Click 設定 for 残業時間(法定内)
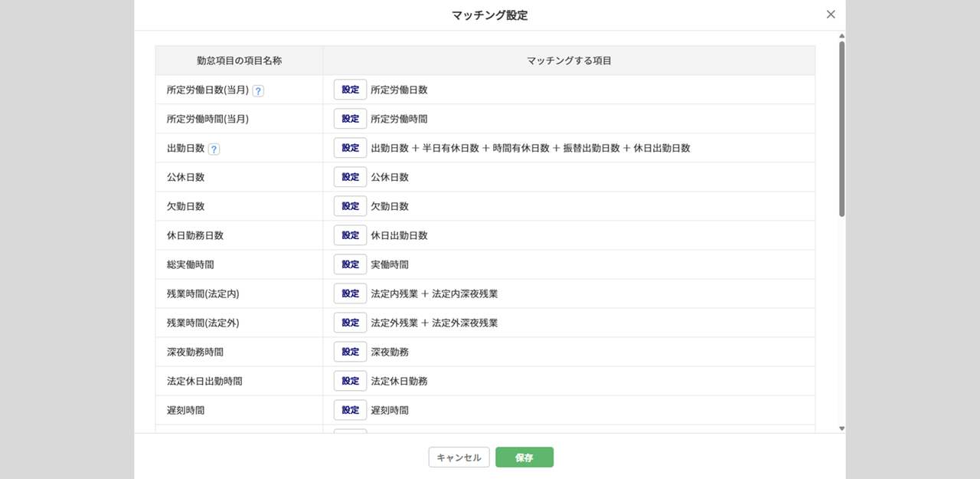Image resolution: width=980 pixels, height=479 pixels. click(350, 294)
